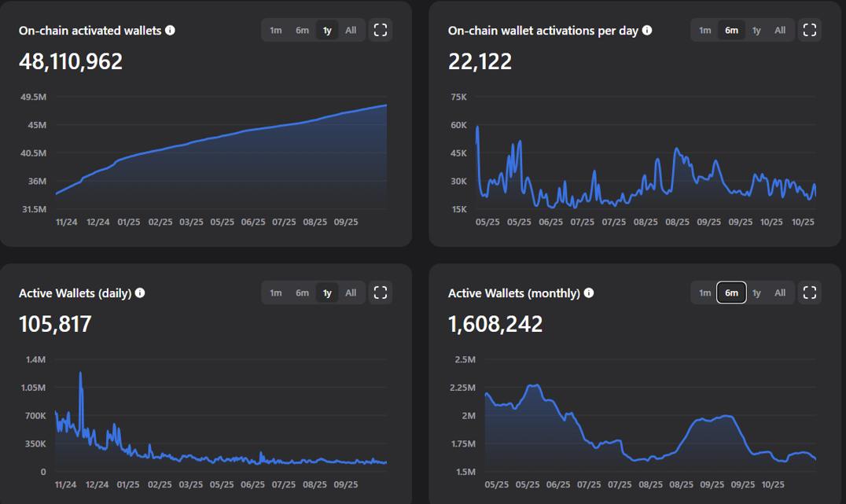View info about Active Wallets (monthly)
Screen dimensions: 846x504
point(589,292)
